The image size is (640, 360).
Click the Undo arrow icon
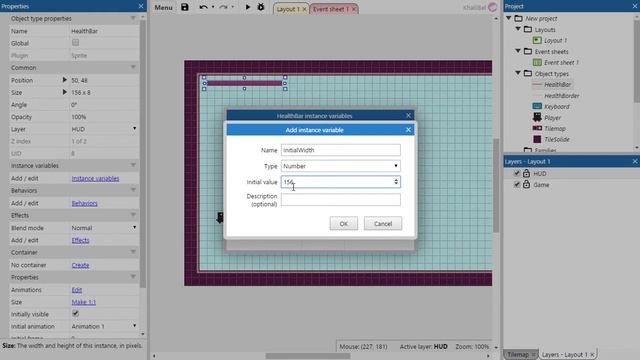203,7
